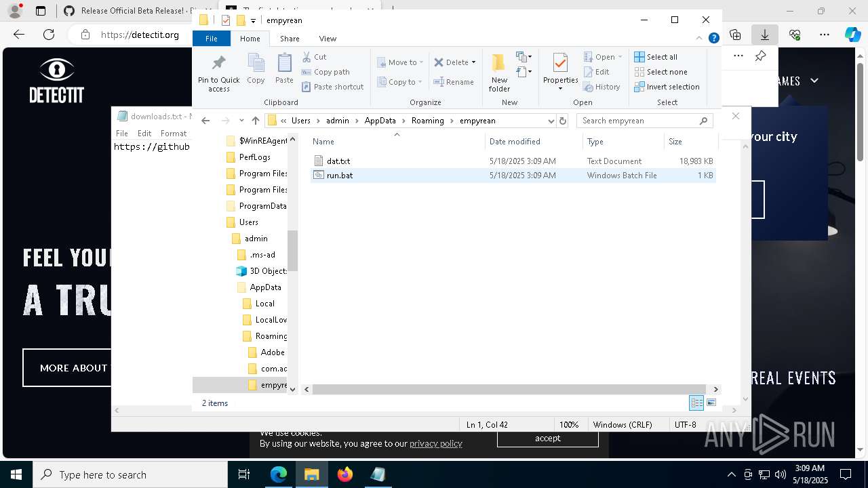The width and height of the screenshot is (868, 488).
Task: Select the run.bat file
Action: point(513,176)
